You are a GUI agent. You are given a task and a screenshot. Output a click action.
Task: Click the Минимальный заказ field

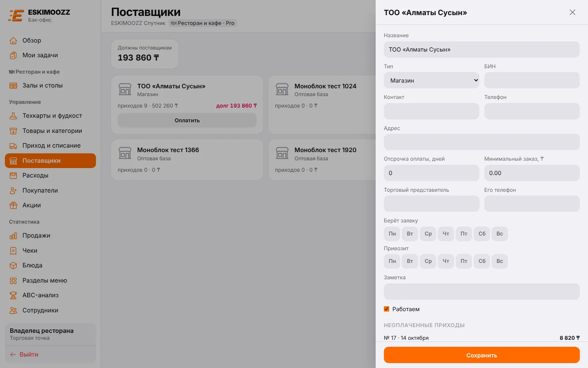tap(532, 173)
